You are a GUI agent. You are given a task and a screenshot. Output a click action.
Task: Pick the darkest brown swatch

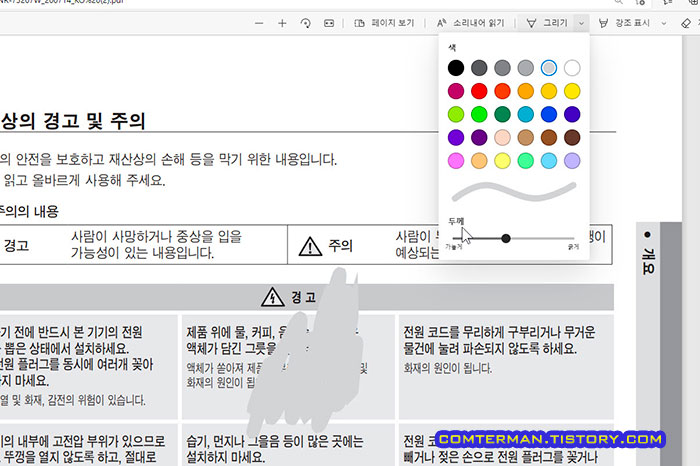572,137
